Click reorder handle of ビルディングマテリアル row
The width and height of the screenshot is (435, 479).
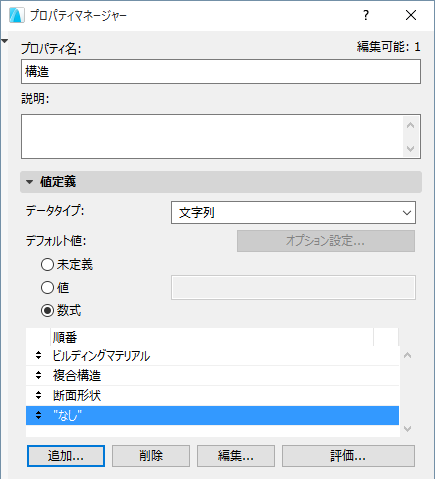(39, 356)
